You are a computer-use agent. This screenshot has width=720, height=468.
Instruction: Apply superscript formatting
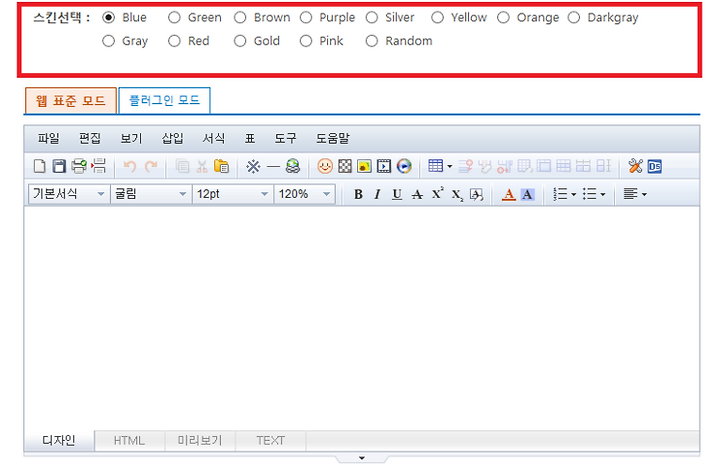click(x=437, y=194)
